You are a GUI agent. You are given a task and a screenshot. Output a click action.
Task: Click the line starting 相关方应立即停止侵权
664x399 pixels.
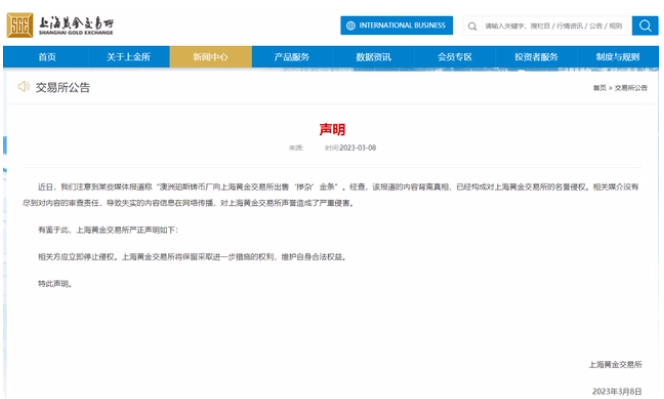tap(193, 257)
